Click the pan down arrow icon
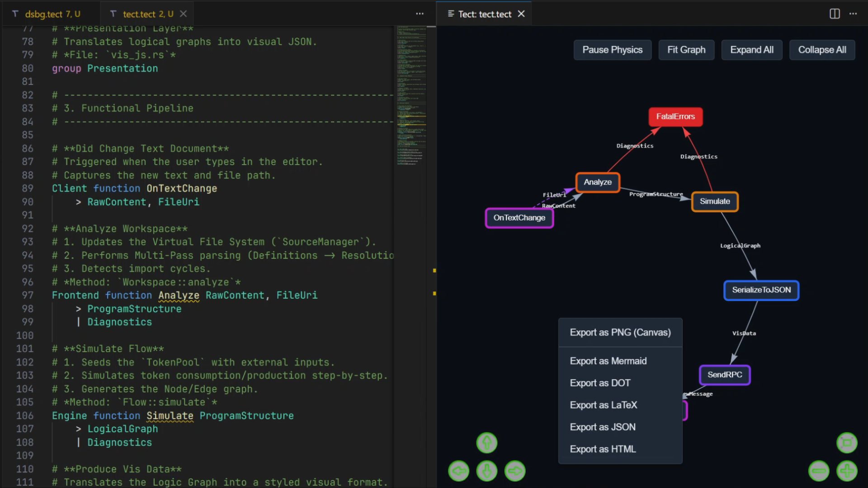Image resolution: width=868 pixels, height=488 pixels. pyautogui.click(x=486, y=471)
